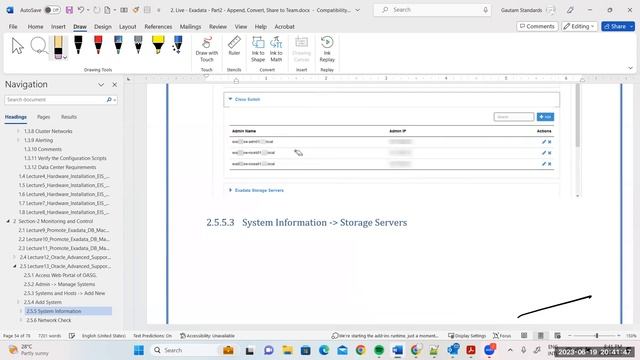Go to 2.5.6 Network Check heading
The height and width of the screenshot is (360, 640).
49,320
